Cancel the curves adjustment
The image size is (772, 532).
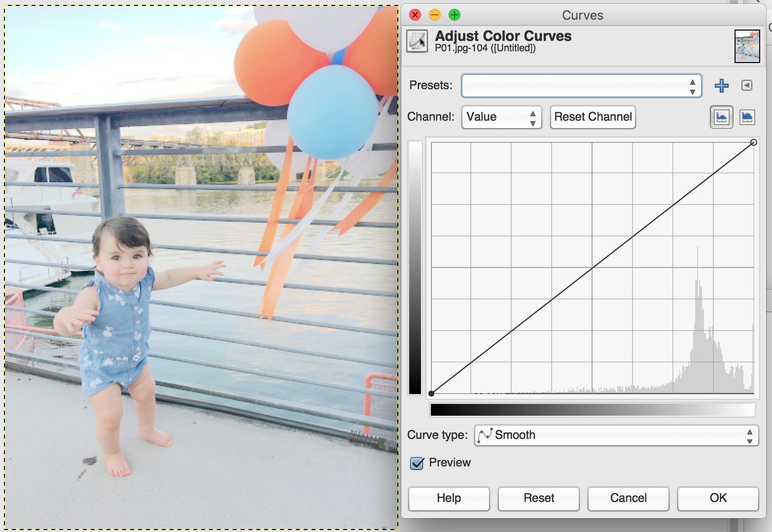tap(628, 499)
